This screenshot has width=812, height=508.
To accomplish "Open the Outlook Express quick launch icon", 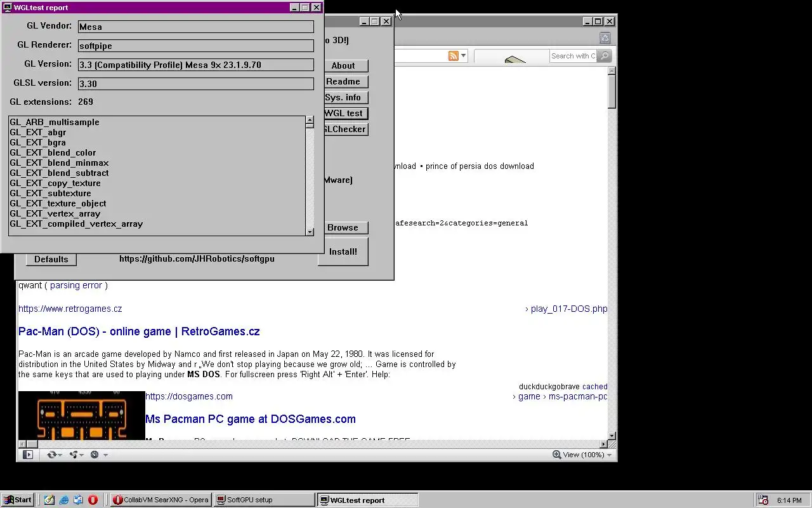I will [78, 500].
